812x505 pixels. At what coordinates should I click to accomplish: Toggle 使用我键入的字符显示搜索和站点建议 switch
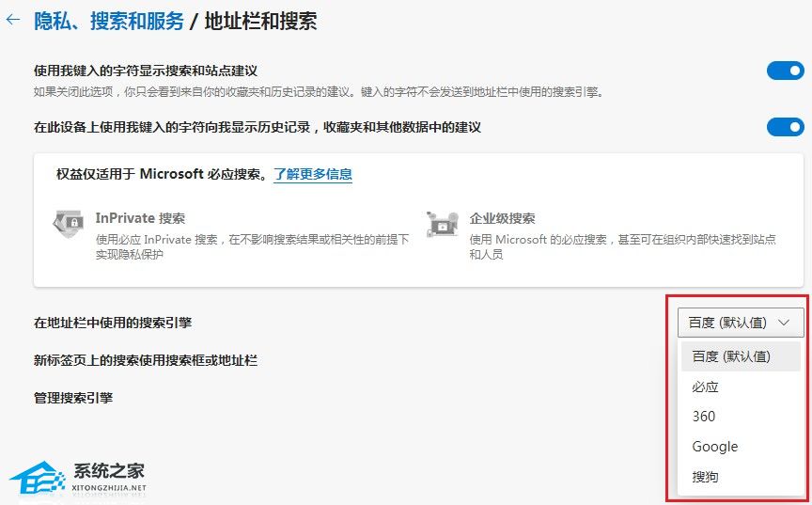(x=785, y=71)
